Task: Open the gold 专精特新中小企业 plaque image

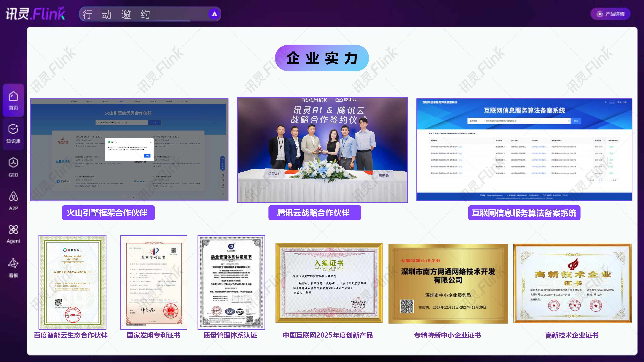Action: (x=448, y=283)
